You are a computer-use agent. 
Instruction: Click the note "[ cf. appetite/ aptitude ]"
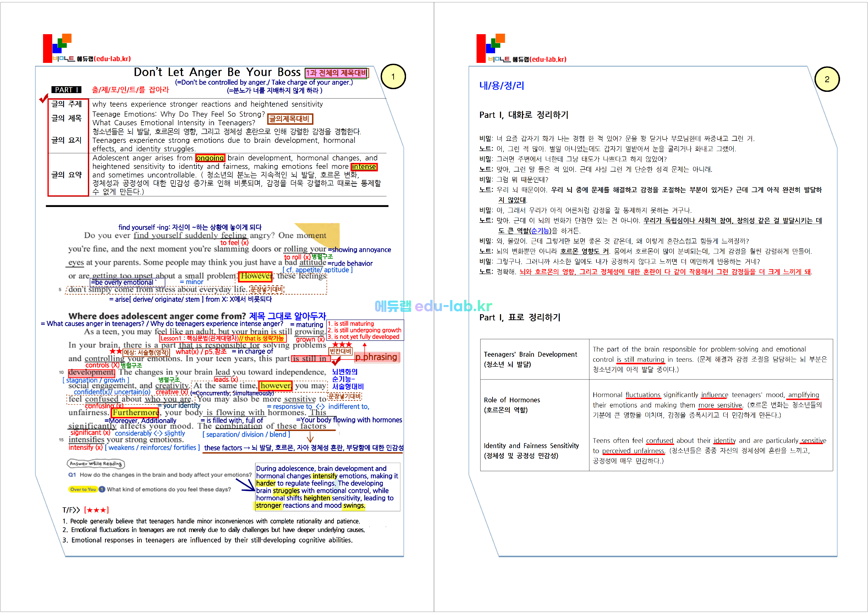click(x=317, y=270)
